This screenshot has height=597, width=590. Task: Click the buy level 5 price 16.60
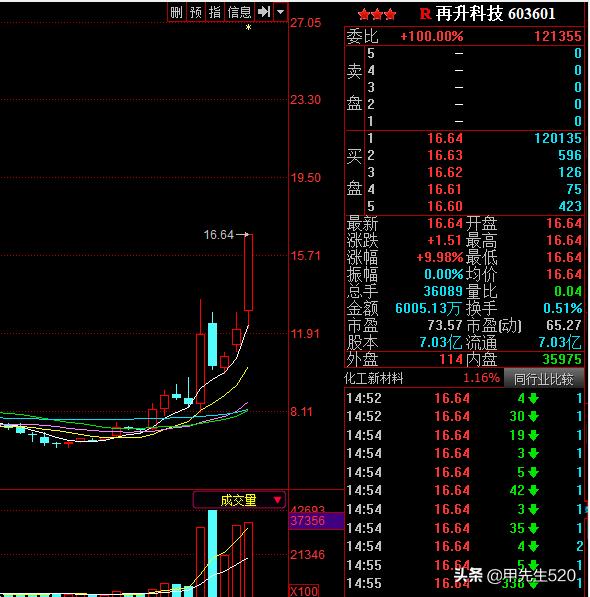pyautogui.click(x=445, y=206)
